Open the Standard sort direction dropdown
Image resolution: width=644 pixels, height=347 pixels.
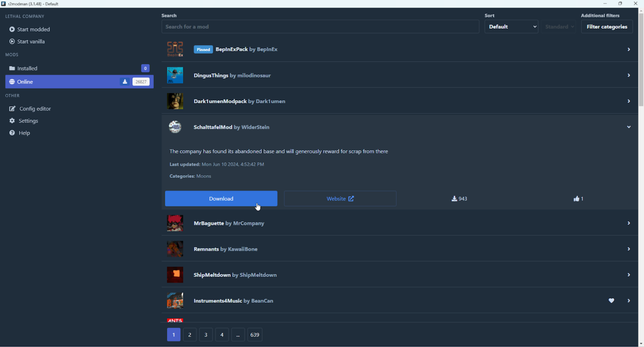coord(558,26)
